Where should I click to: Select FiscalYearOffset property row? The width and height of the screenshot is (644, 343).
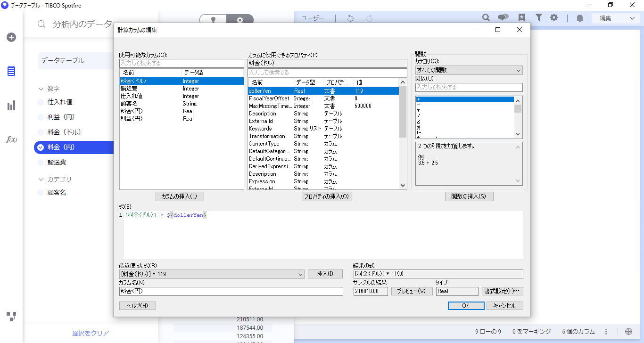323,98
